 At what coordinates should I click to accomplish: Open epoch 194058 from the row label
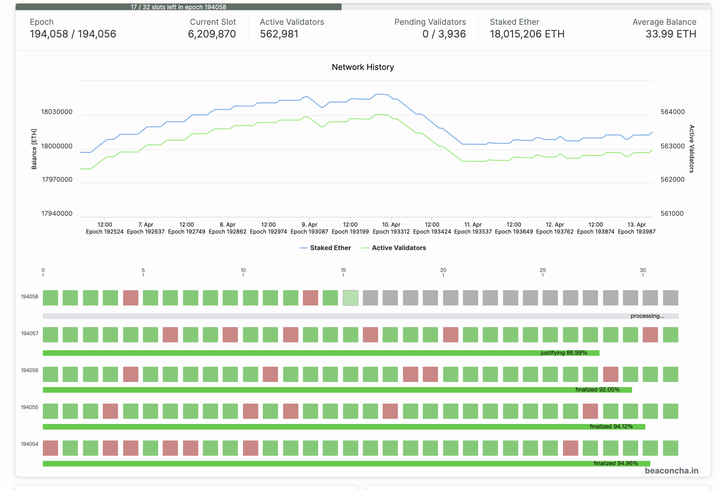coord(29,297)
